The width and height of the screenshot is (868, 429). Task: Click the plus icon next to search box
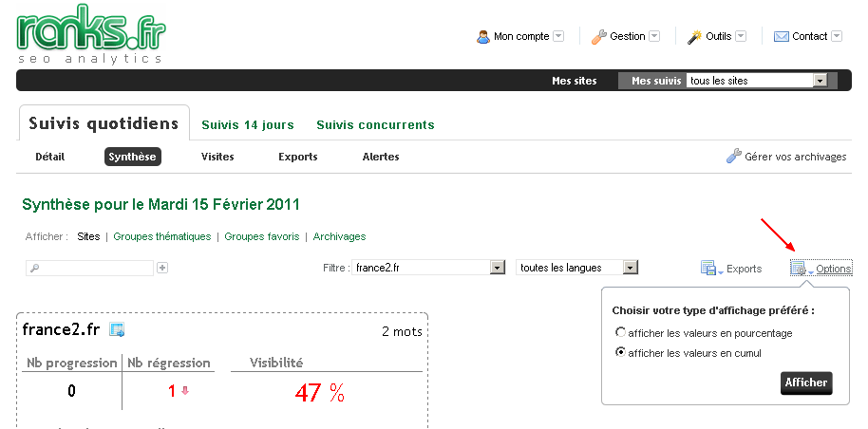tap(162, 268)
